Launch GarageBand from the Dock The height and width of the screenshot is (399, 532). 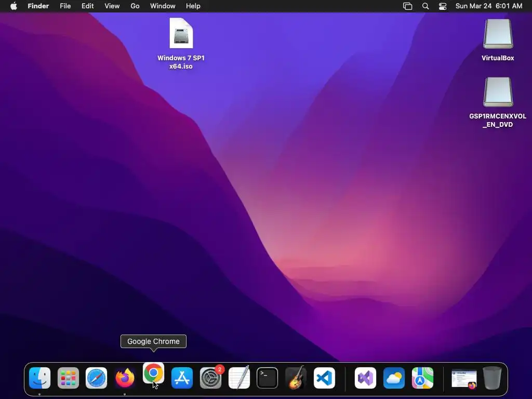tap(296, 378)
